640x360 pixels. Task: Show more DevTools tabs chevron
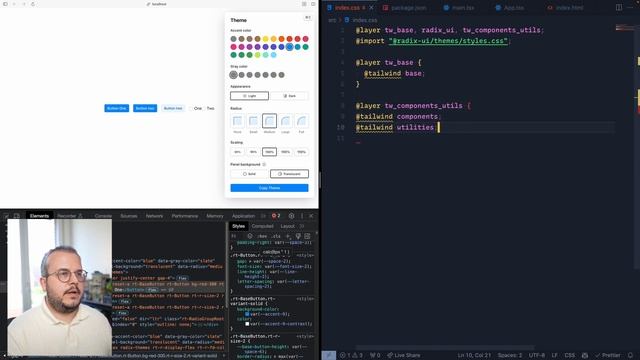(263, 216)
